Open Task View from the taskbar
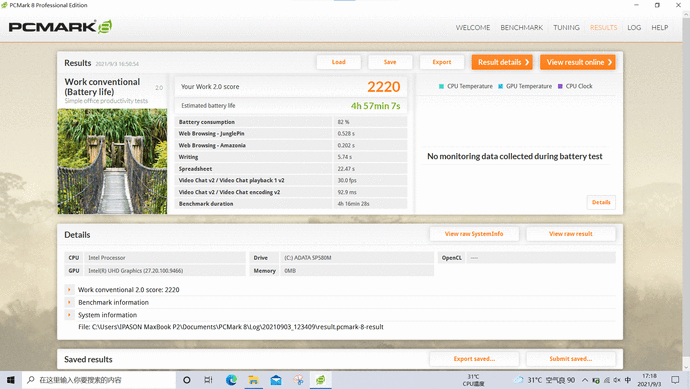The image size is (690, 389). click(x=209, y=380)
